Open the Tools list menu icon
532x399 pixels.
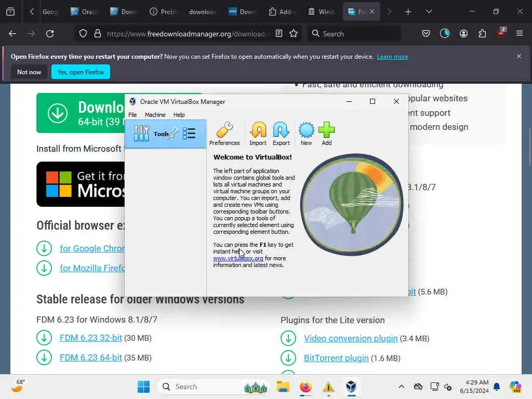[x=189, y=134]
